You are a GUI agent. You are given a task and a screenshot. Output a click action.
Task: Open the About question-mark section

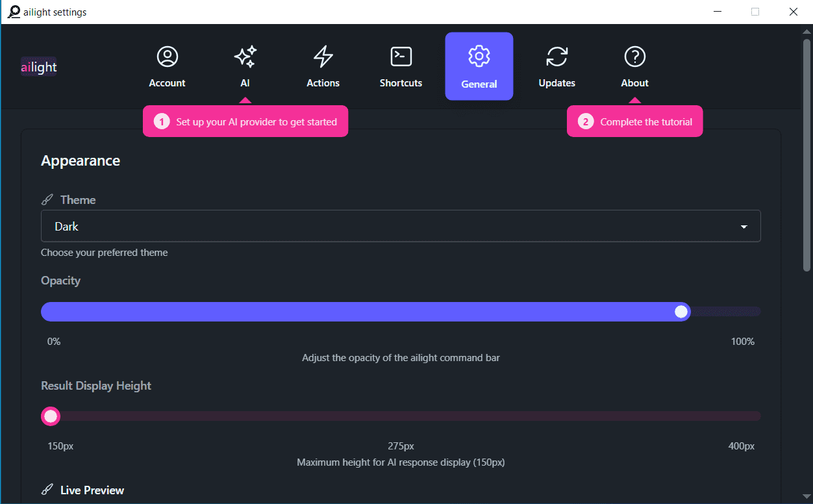[x=634, y=57]
